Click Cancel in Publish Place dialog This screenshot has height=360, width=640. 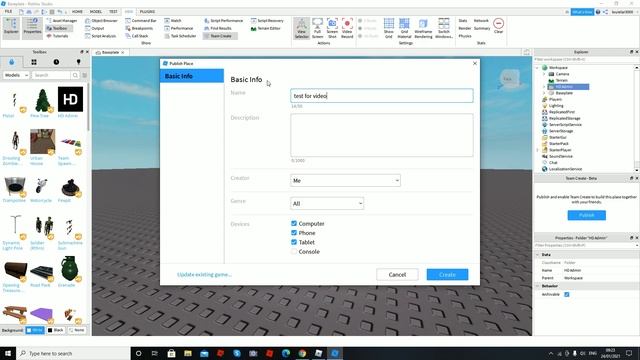click(x=397, y=275)
